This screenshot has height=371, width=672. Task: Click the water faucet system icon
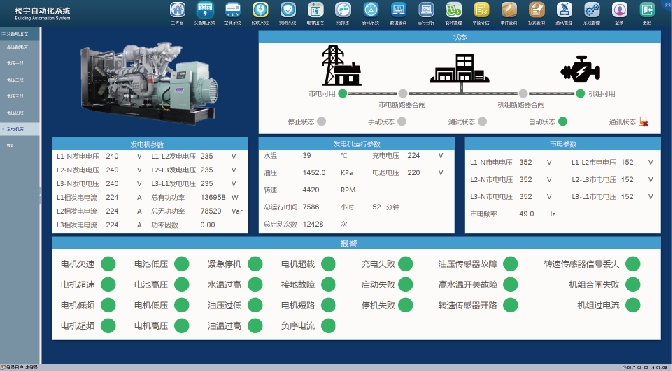(x=343, y=9)
